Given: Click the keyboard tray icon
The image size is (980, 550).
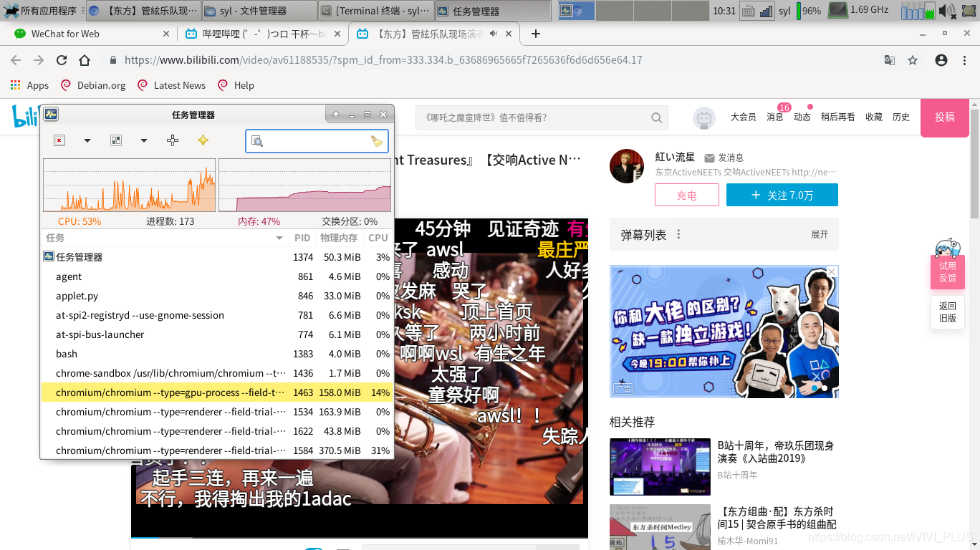Looking at the screenshot, I should pyautogui.click(x=749, y=11).
